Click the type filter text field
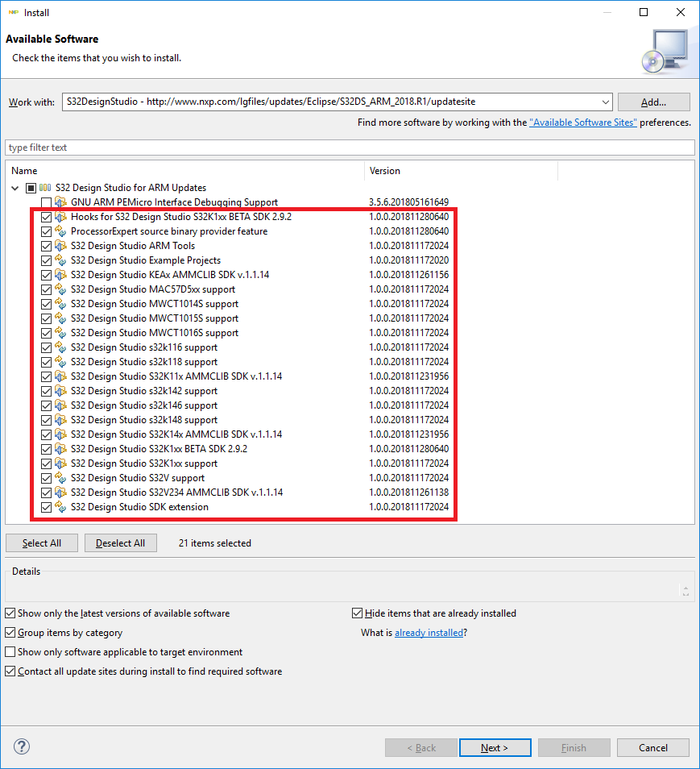This screenshot has width=700, height=769. (x=350, y=148)
